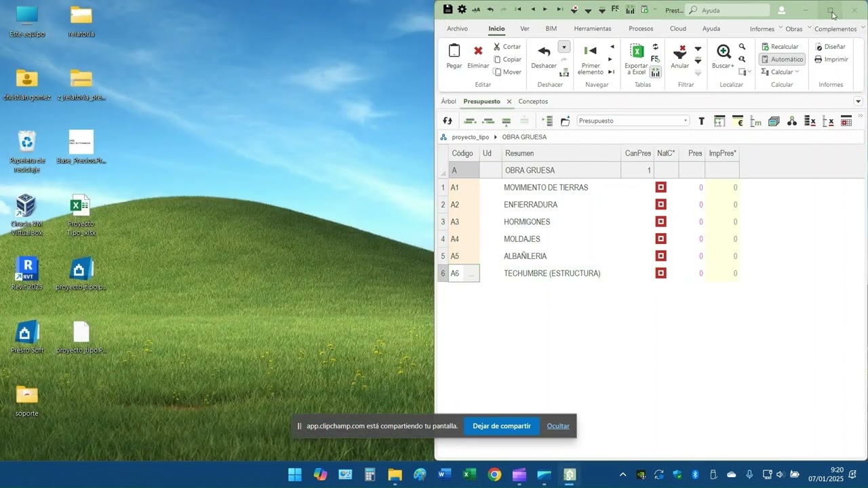Click the hierarchy nodes icon in budget toolbar
This screenshot has height=488, width=868.
791,121
